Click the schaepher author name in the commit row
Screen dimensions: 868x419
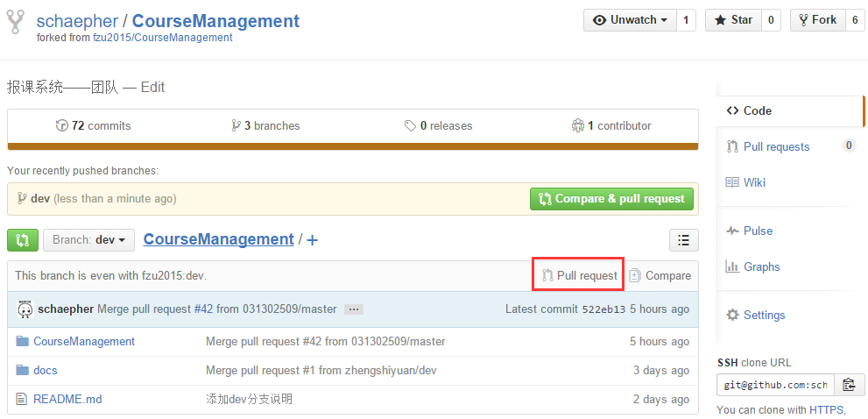point(66,309)
